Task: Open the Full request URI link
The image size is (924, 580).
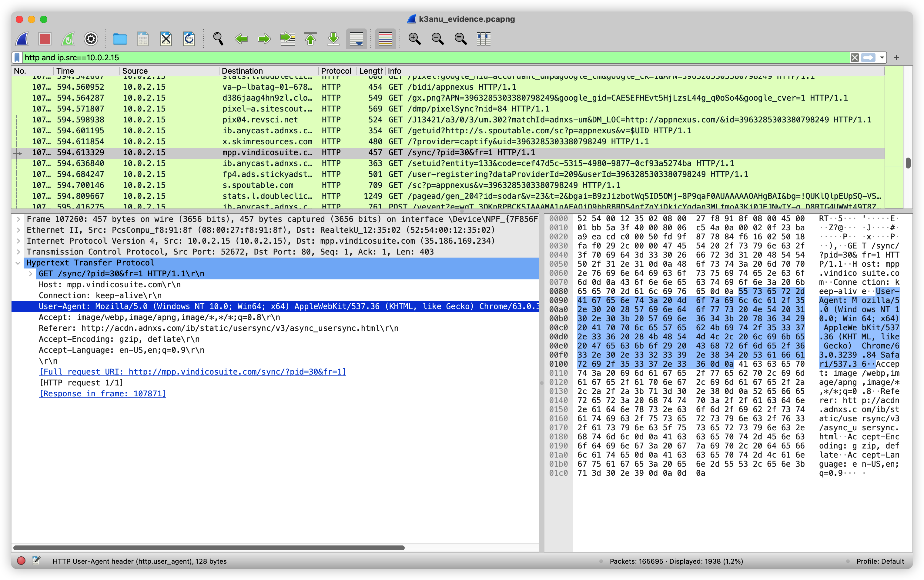Action: [x=192, y=372]
